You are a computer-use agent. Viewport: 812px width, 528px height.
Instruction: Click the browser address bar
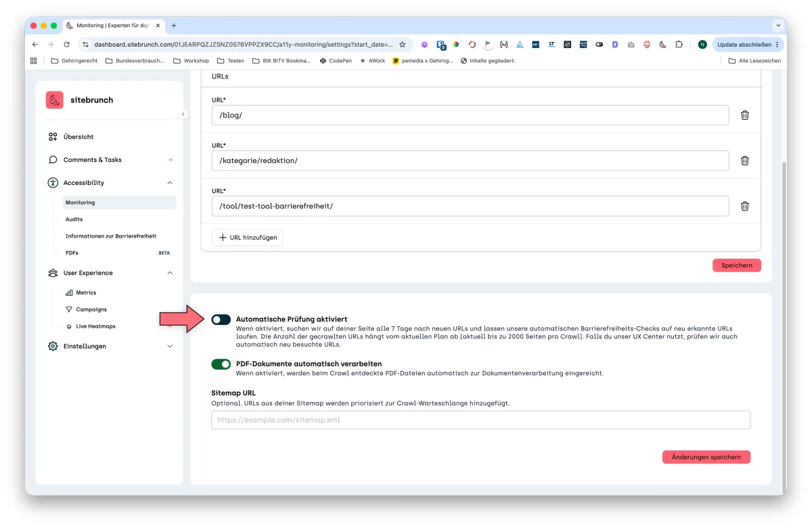(242, 45)
